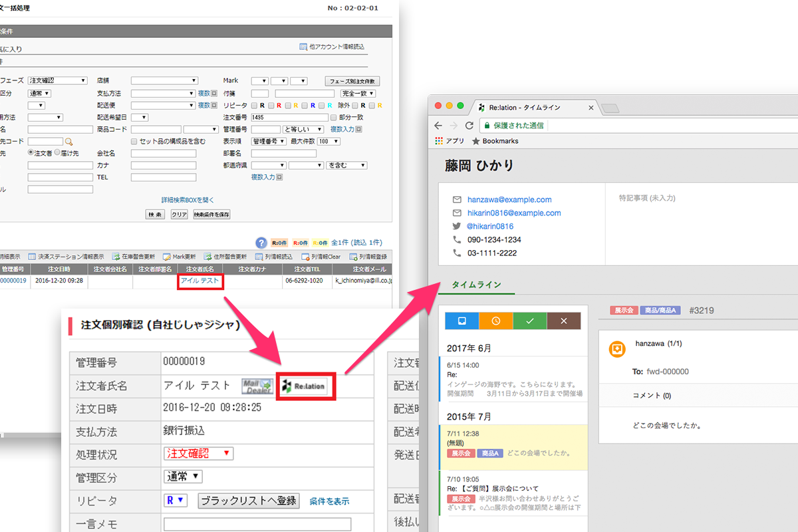Open the 配送便 dropdown
798x532 pixels.
[162, 105]
